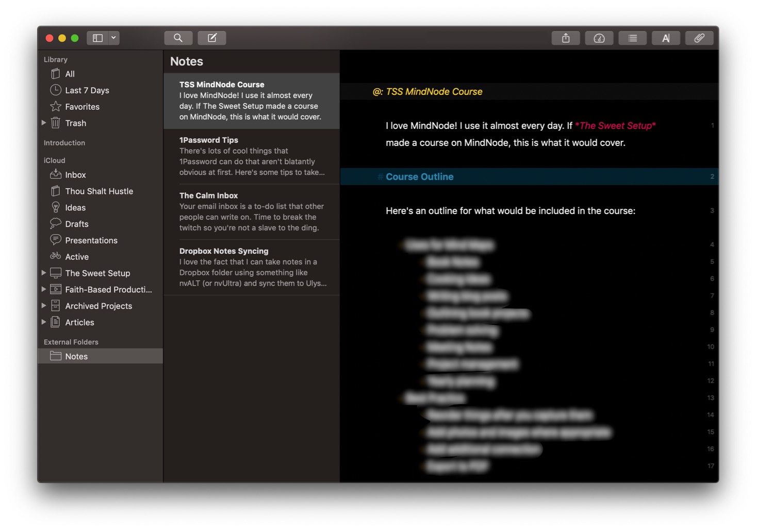Select the Favorites star icon
Viewport: 757px width, 532px height.
[56, 106]
